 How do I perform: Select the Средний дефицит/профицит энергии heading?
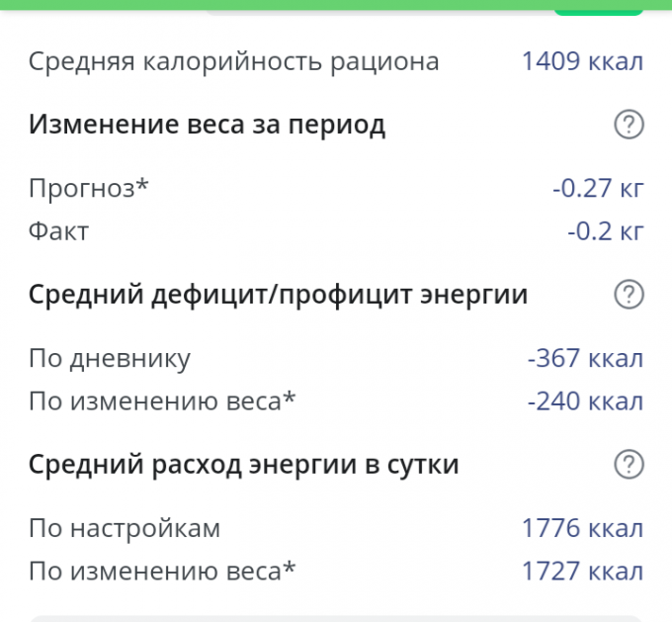click(x=278, y=295)
